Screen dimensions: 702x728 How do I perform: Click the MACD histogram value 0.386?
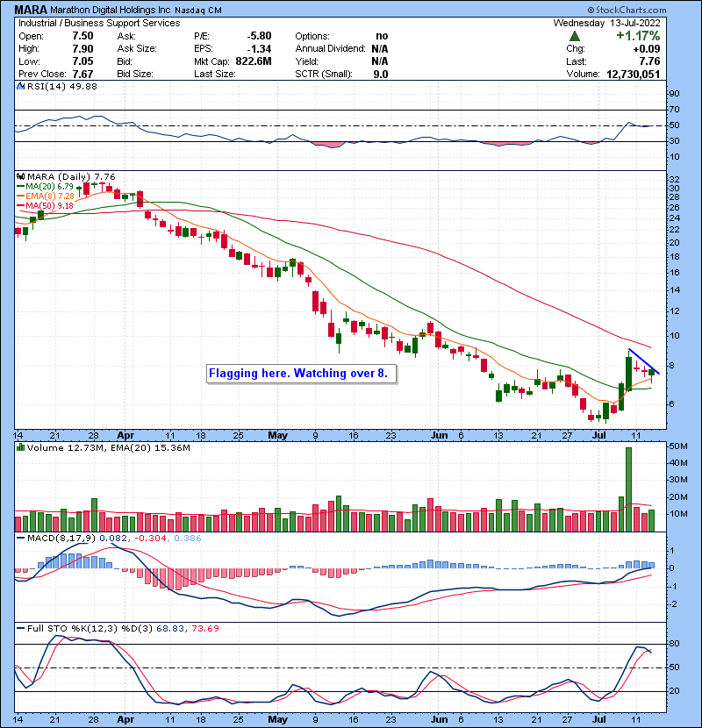click(x=188, y=539)
